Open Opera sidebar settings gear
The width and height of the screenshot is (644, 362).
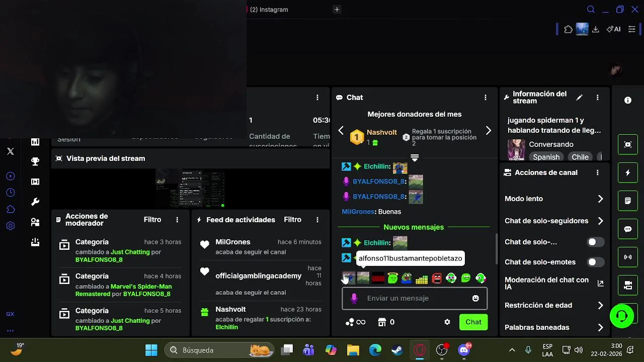point(10,226)
